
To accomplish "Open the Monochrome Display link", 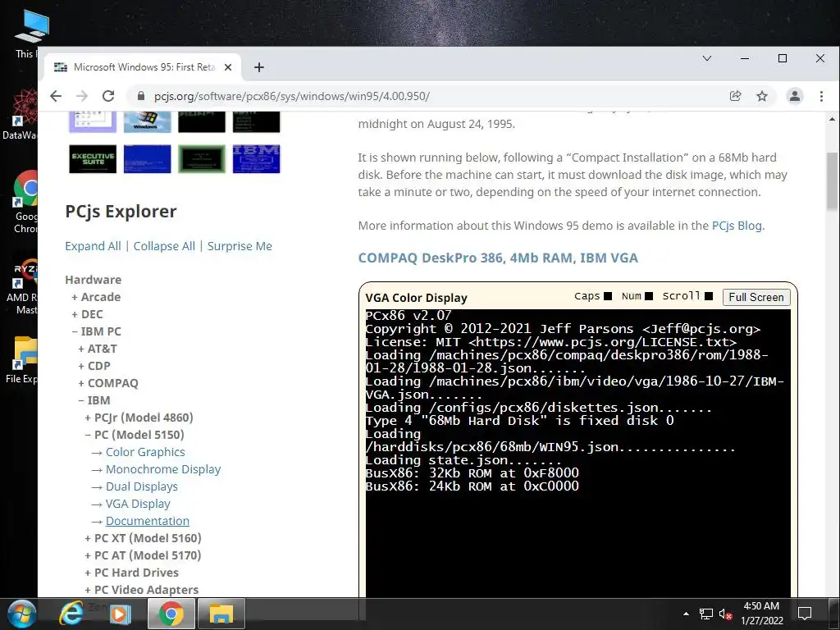I will (x=163, y=468).
